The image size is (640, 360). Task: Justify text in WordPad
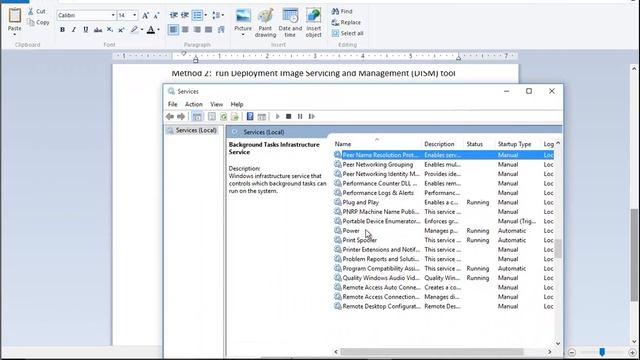tap(209, 29)
